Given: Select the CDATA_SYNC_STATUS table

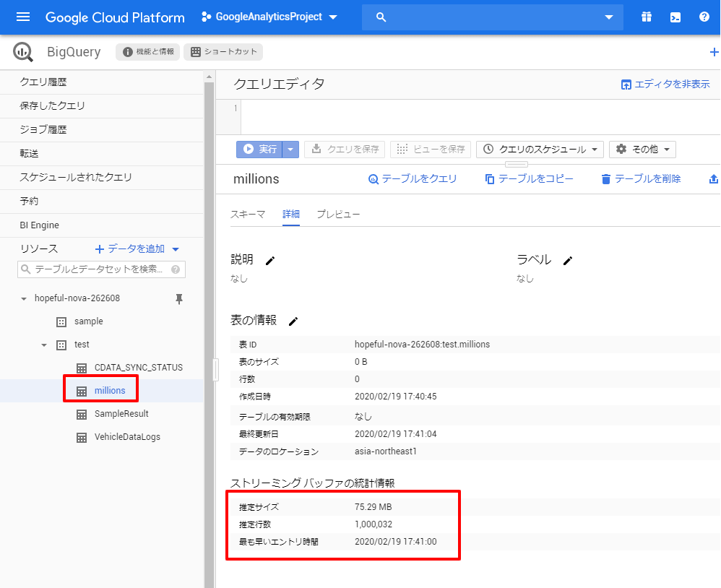Looking at the screenshot, I should click(139, 368).
